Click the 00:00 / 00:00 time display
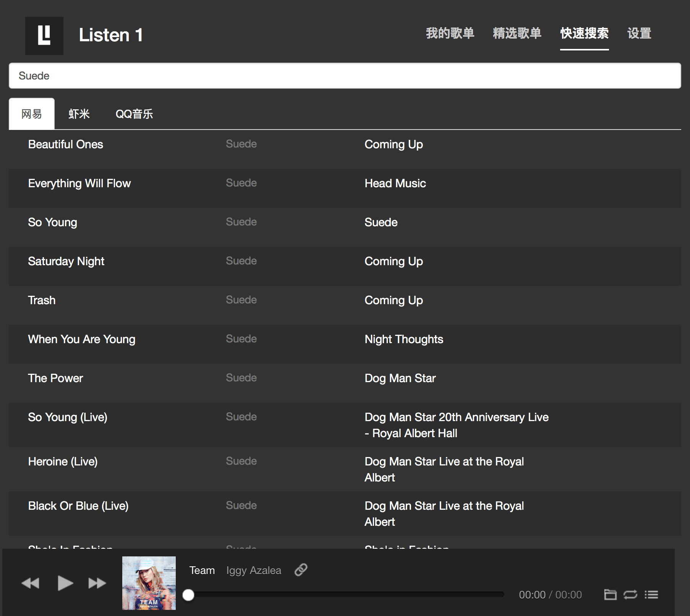 coord(550,595)
